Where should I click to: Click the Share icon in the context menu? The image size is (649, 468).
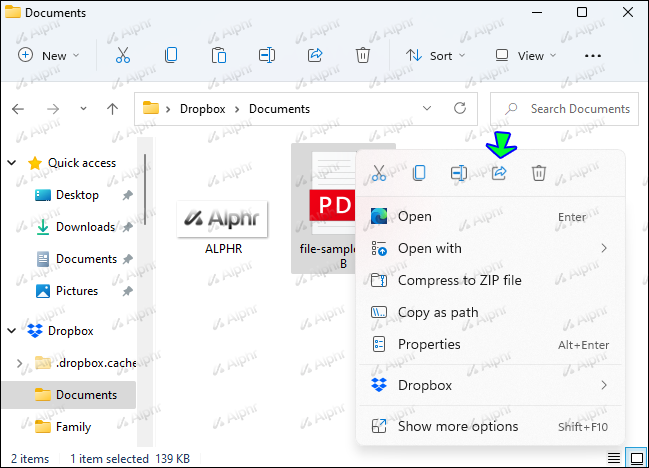coord(499,173)
